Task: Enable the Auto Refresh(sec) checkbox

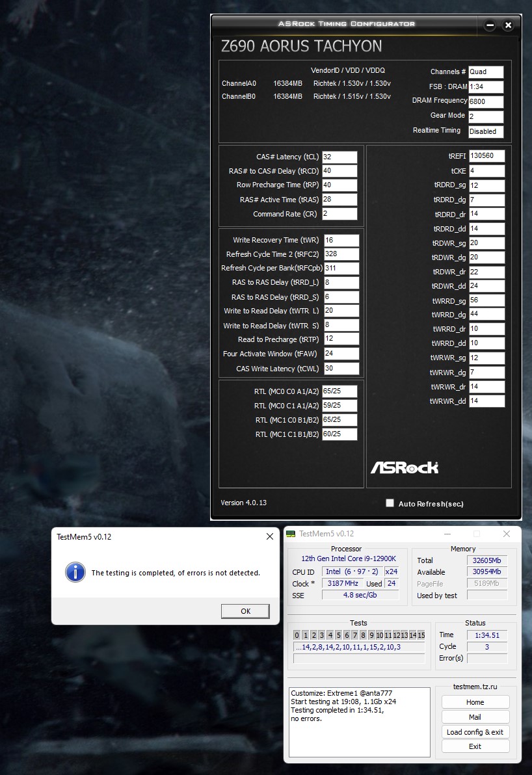Action: click(x=390, y=503)
